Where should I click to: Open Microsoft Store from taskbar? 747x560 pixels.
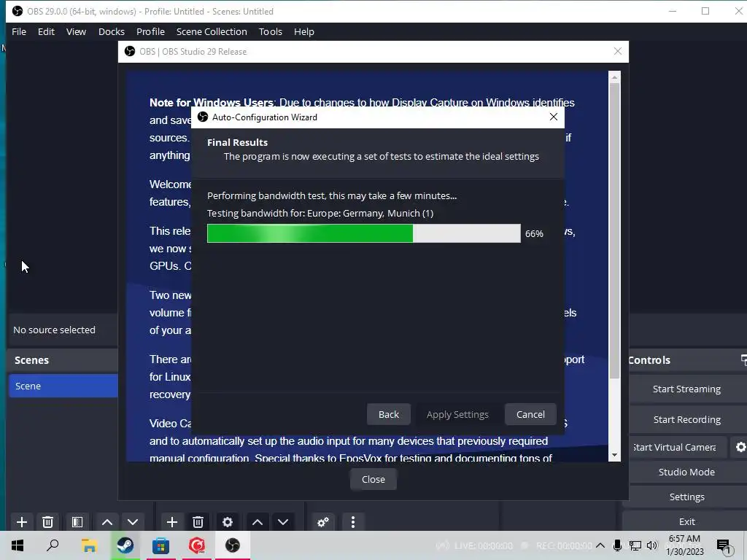pos(161,545)
